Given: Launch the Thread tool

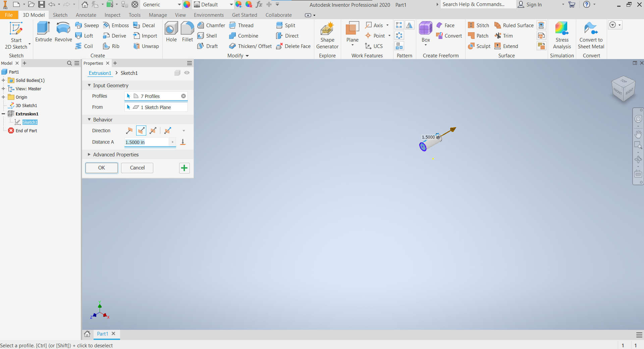Looking at the screenshot, I should pyautogui.click(x=241, y=26).
